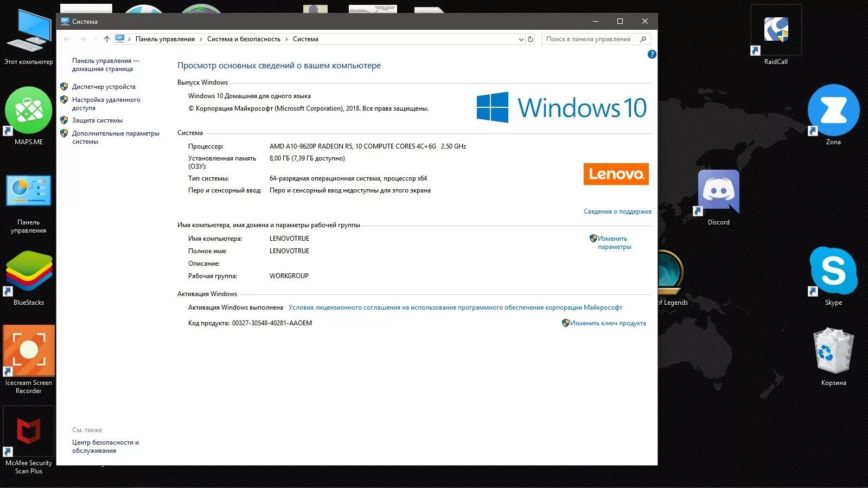Click 'Активация Windows выполнена' text
This screenshot has height=488, width=868.
pyautogui.click(x=235, y=307)
